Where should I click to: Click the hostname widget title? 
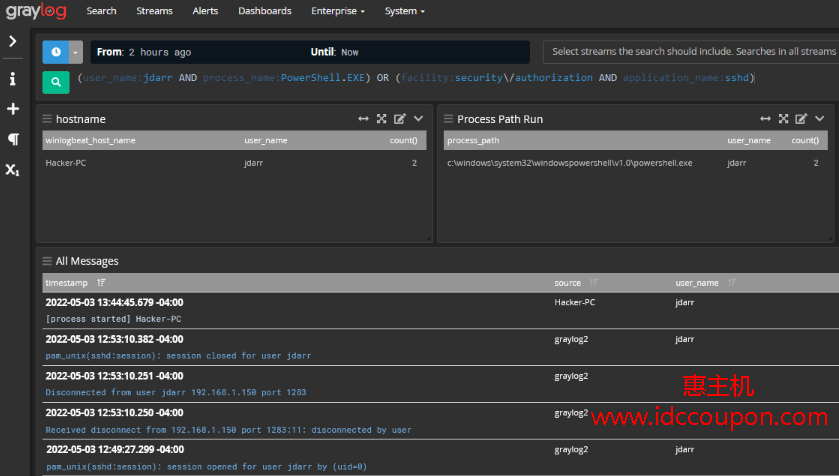pyautogui.click(x=81, y=119)
